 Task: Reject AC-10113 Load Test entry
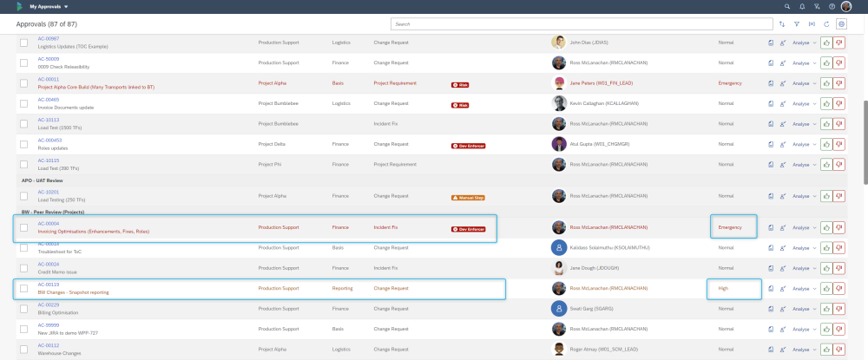(839, 124)
